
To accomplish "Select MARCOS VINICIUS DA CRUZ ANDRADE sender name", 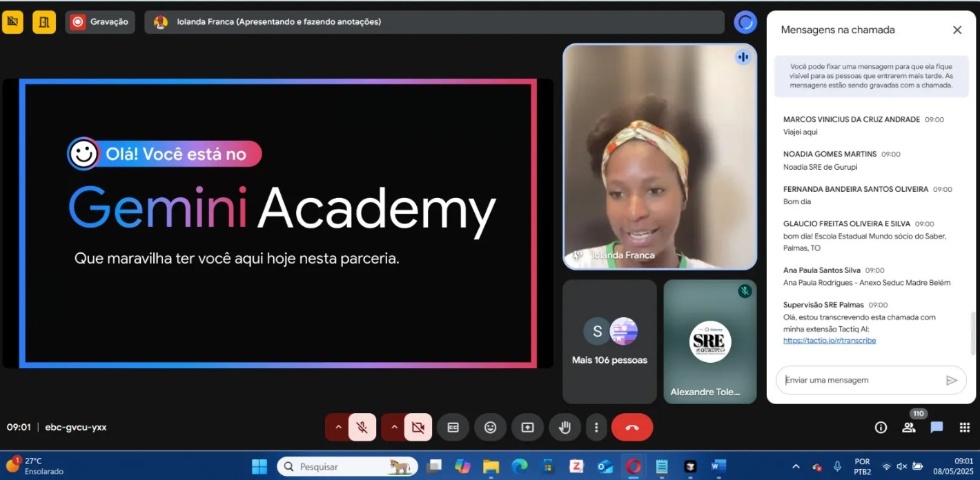I will coord(852,119).
